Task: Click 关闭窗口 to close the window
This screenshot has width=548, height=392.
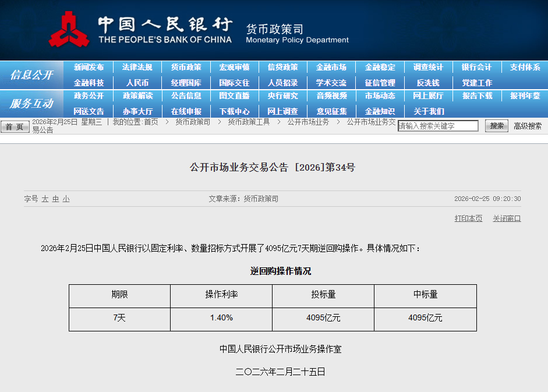Action: click(x=507, y=218)
